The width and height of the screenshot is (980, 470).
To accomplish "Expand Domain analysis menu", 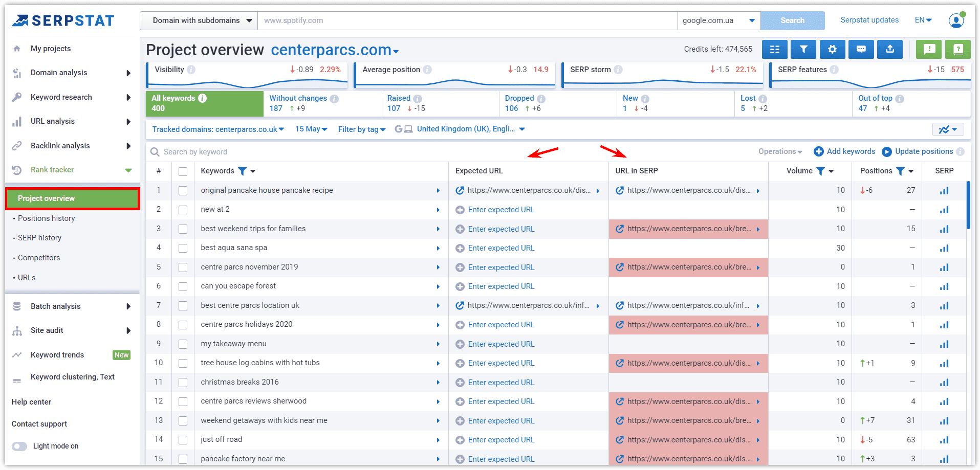I will click(72, 73).
